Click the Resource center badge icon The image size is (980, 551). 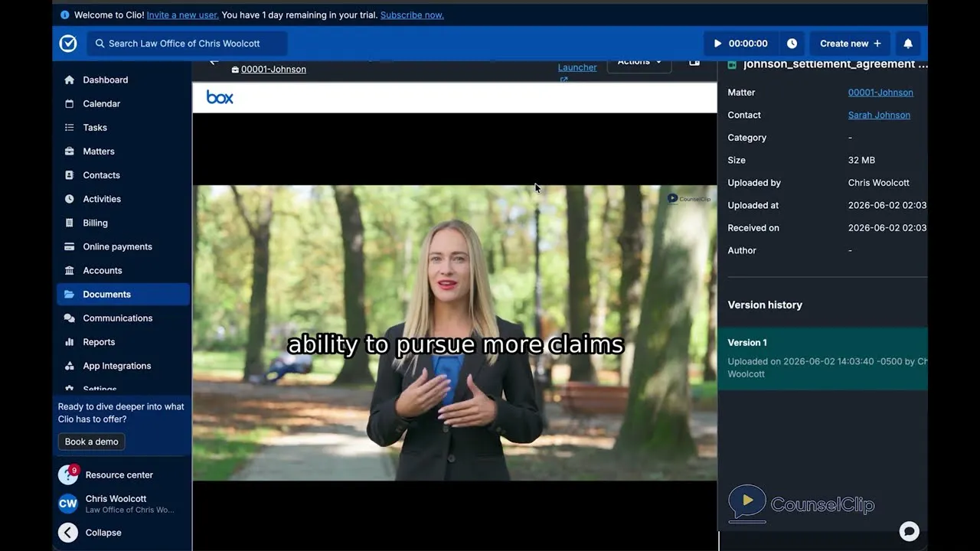tap(68, 474)
